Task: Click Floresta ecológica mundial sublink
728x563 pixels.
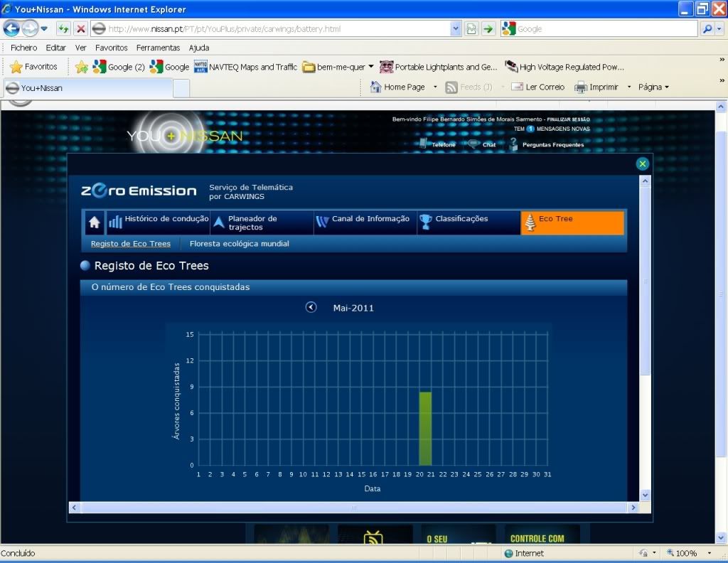Action: click(x=239, y=244)
